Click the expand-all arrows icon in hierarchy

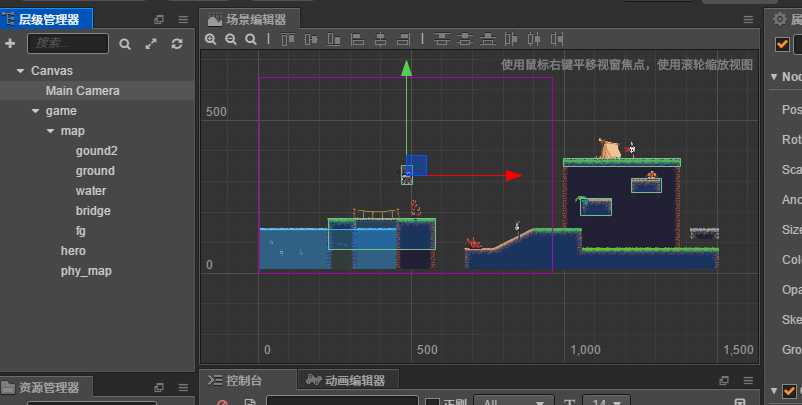click(151, 44)
